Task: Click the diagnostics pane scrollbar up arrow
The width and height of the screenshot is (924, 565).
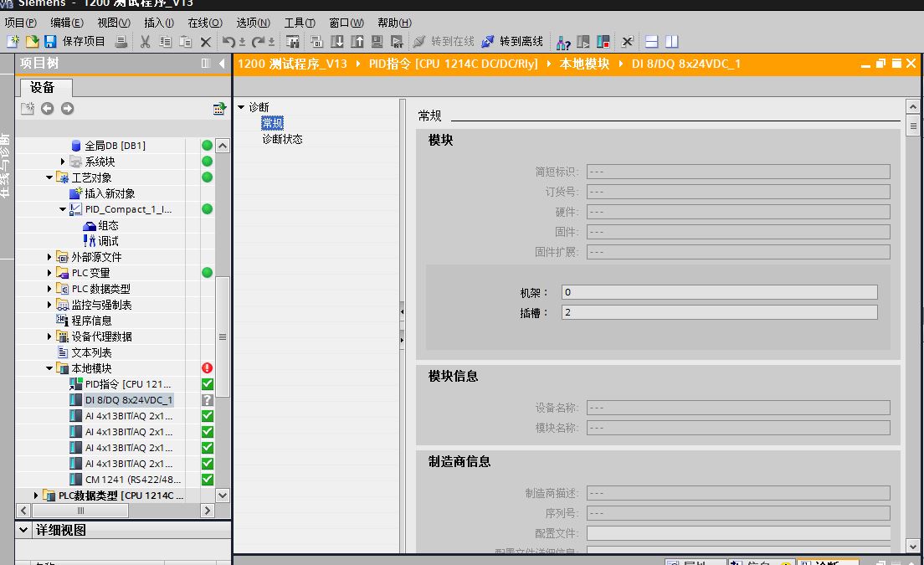Action: 913,106
